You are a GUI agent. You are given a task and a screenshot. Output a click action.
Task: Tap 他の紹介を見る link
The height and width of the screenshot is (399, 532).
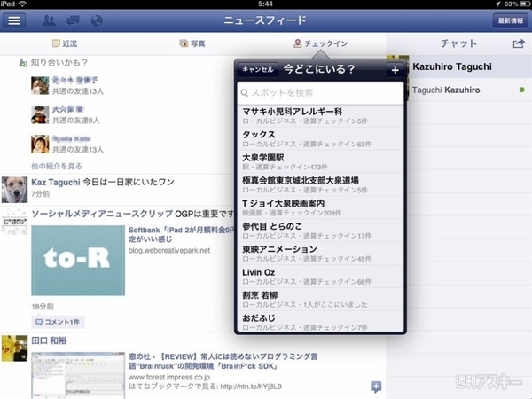(57, 166)
